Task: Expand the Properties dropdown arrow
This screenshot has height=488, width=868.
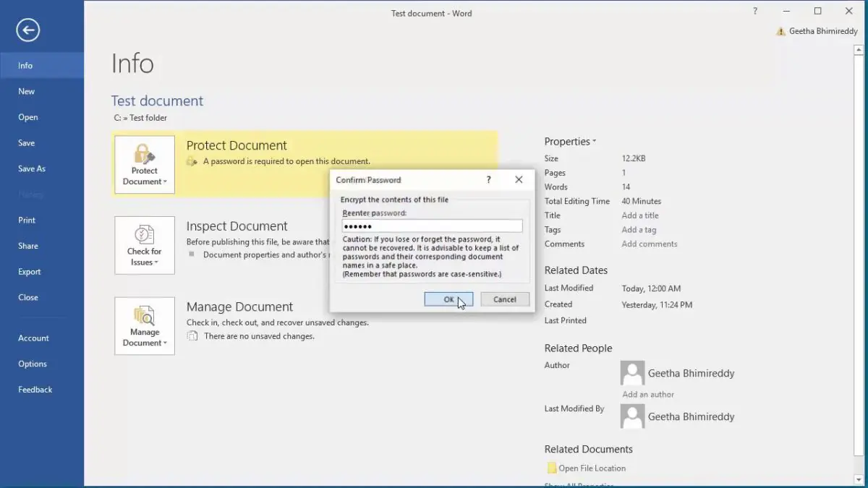Action: pyautogui.click(x=595, y=142)
